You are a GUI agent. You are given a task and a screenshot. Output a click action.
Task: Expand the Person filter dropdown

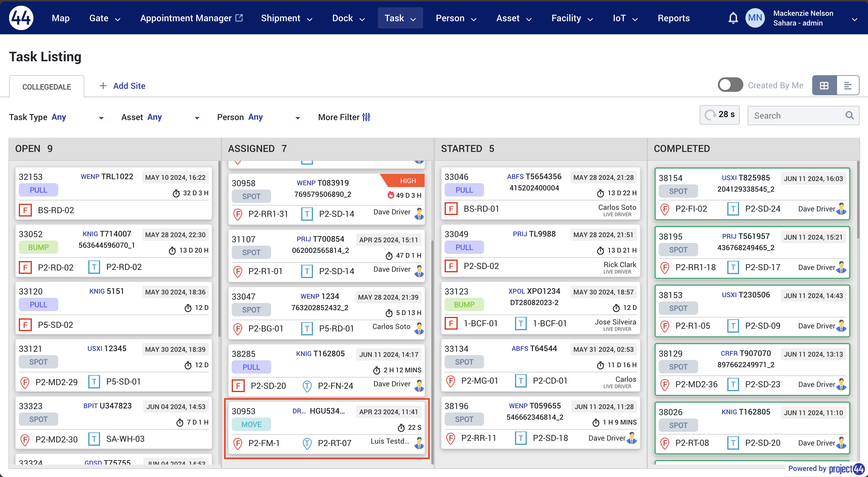coord(297,118)
